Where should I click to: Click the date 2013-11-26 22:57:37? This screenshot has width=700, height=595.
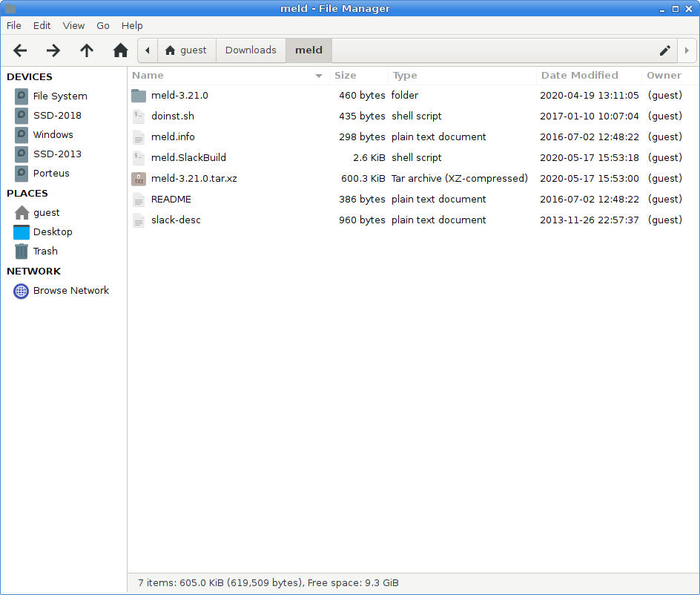590,220
